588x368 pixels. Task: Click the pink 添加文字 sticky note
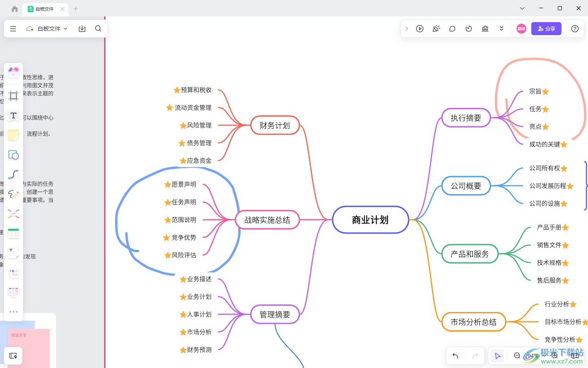coord(29,348)
